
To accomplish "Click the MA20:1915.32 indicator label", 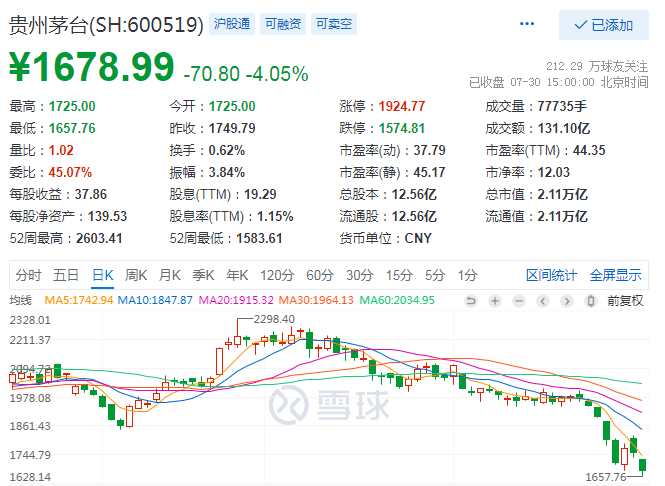I will (236, 300).
